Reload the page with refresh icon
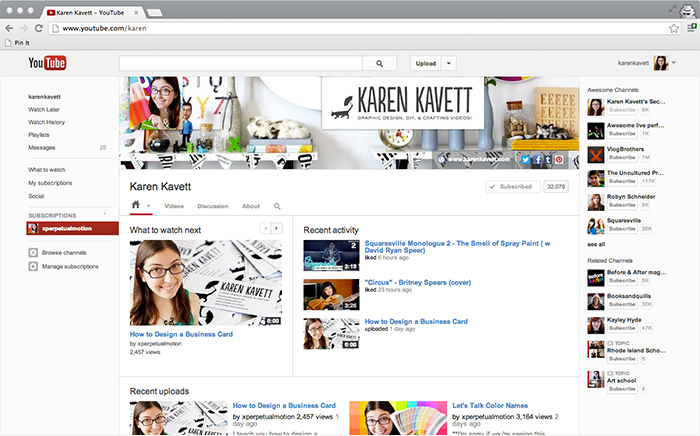Image resolution: width=700 pixels, height=436 pixels. tap(39, 28)
